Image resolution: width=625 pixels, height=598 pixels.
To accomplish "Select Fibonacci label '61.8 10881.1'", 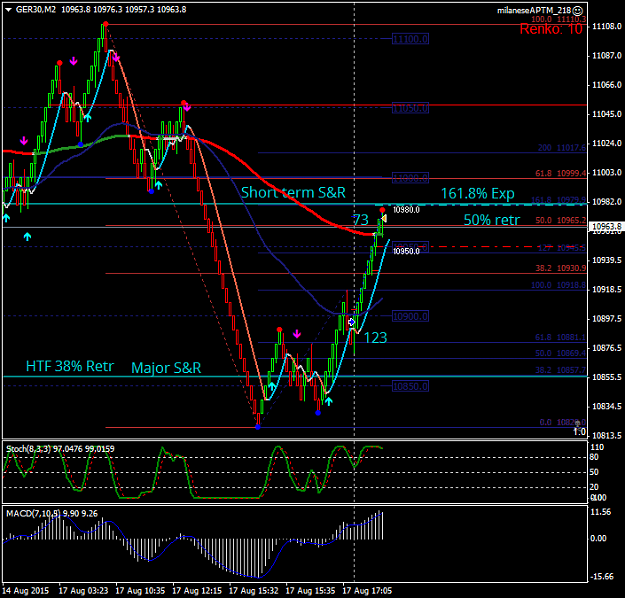I will [560, 337].
